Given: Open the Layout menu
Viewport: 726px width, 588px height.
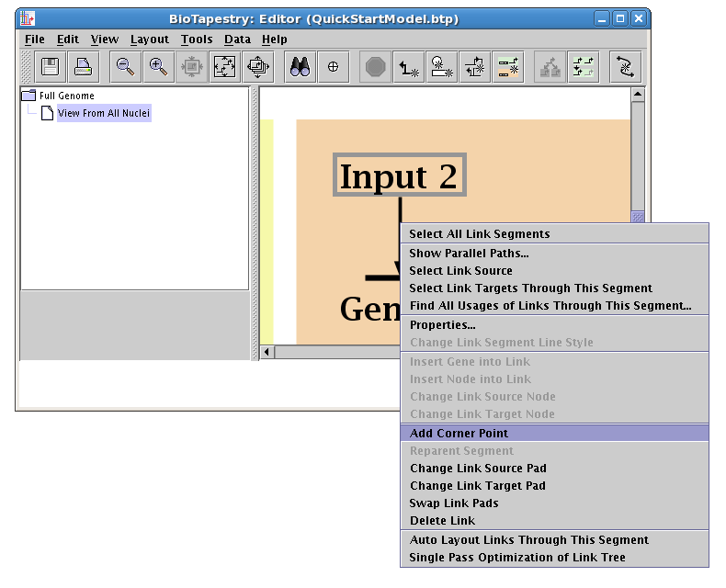Looking at the screenshot, I should click(149, 40).
